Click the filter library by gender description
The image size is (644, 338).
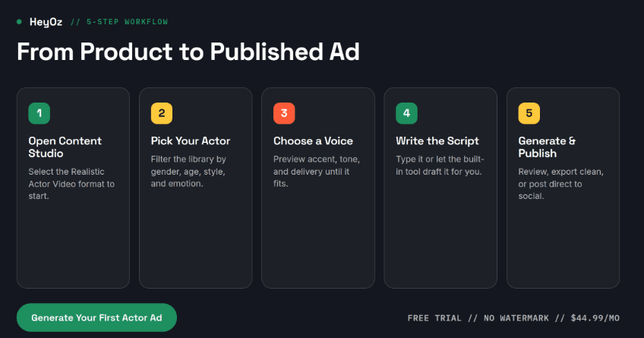point(188,171)
